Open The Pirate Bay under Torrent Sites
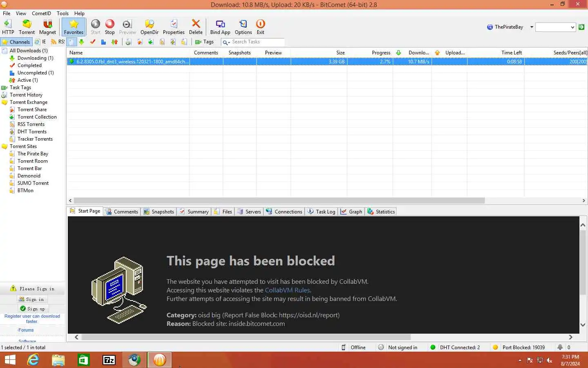 tap(33, 154)
